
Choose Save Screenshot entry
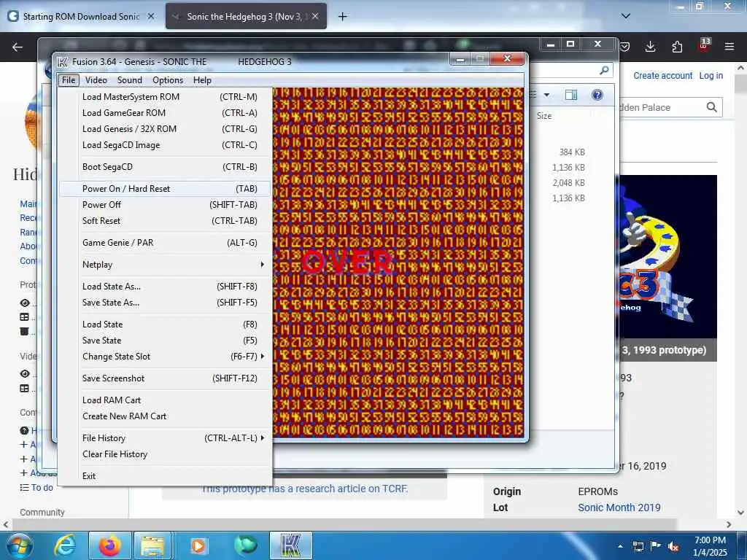165,378
